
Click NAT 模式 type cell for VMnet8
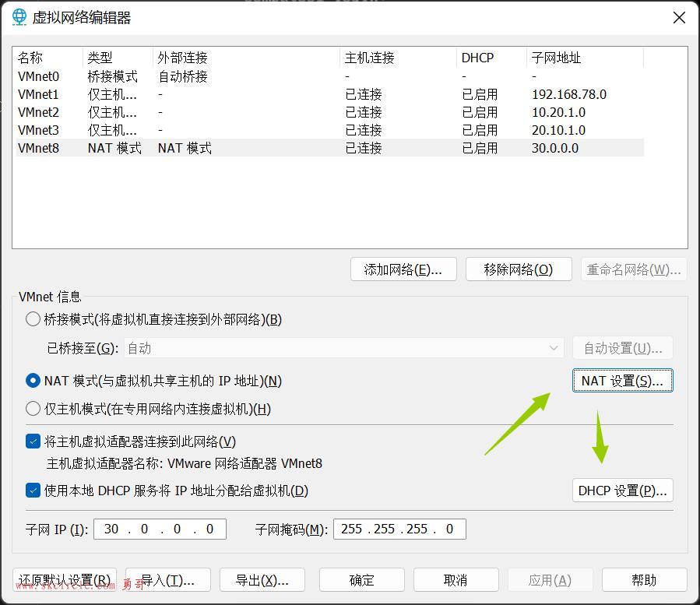tap(114, 148)
